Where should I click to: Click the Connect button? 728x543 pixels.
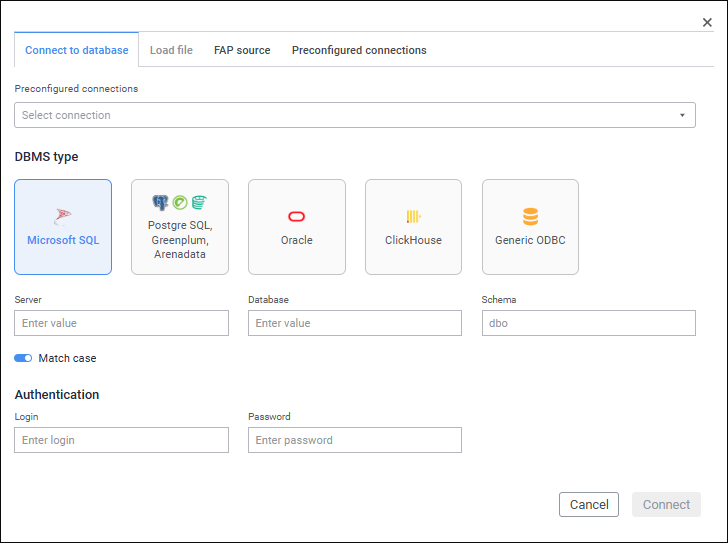click(x=666, y=505)
